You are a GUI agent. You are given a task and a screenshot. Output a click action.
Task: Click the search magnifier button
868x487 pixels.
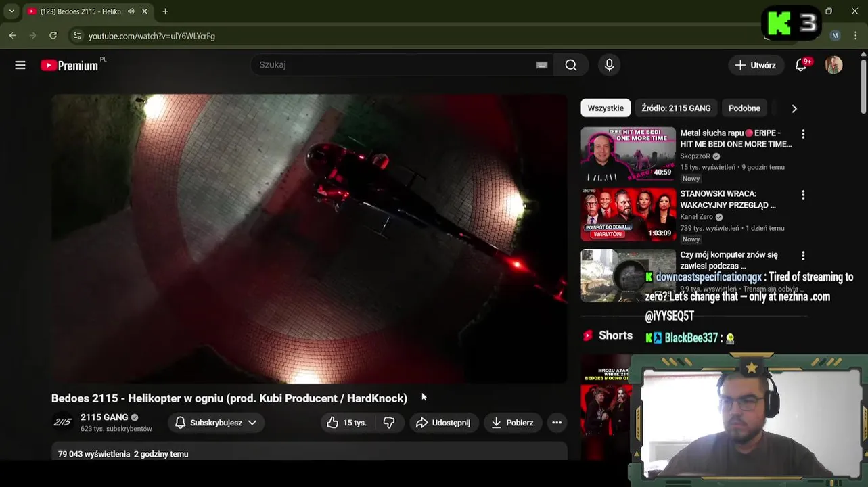pyautogui.click(x=571, y=65)
